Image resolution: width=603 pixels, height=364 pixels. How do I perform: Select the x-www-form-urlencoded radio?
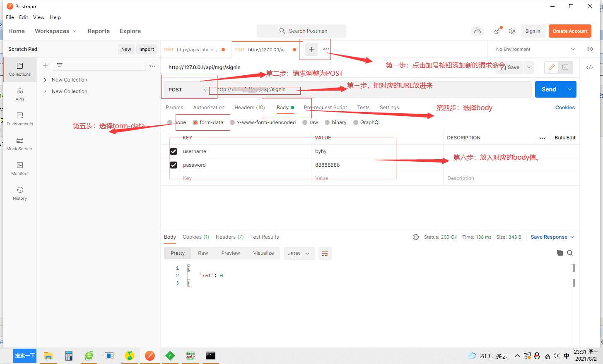click(232, 122)
